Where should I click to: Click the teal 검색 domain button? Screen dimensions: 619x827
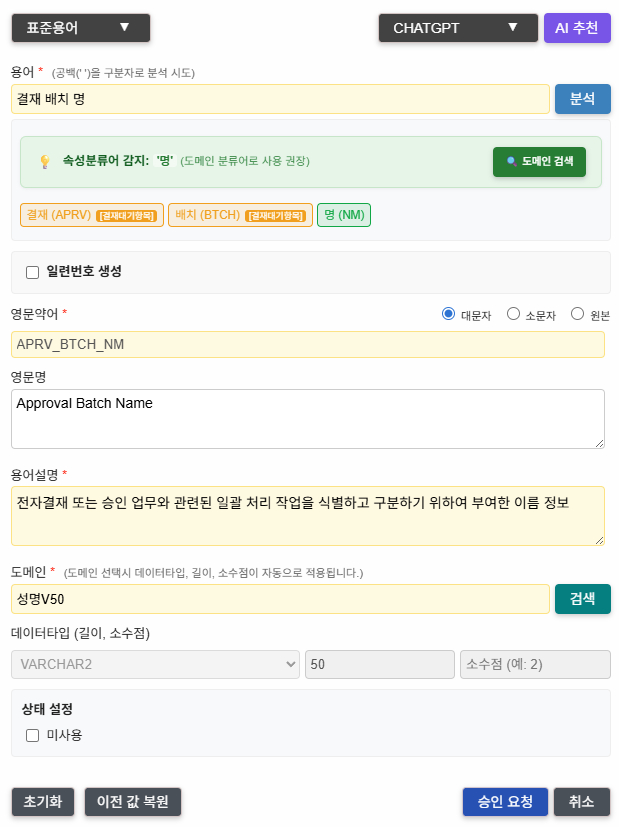583,599
